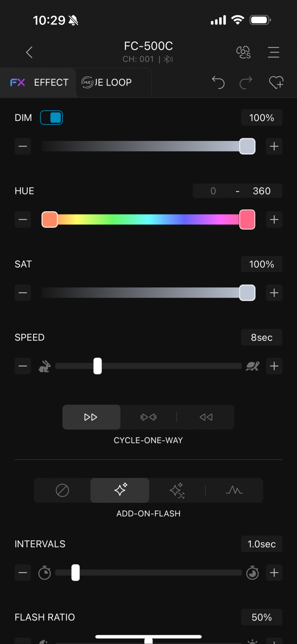This screenshot has height=644, width=297.
Task: Select the add-on flash sparkle mode
Action: coord(120,490)
